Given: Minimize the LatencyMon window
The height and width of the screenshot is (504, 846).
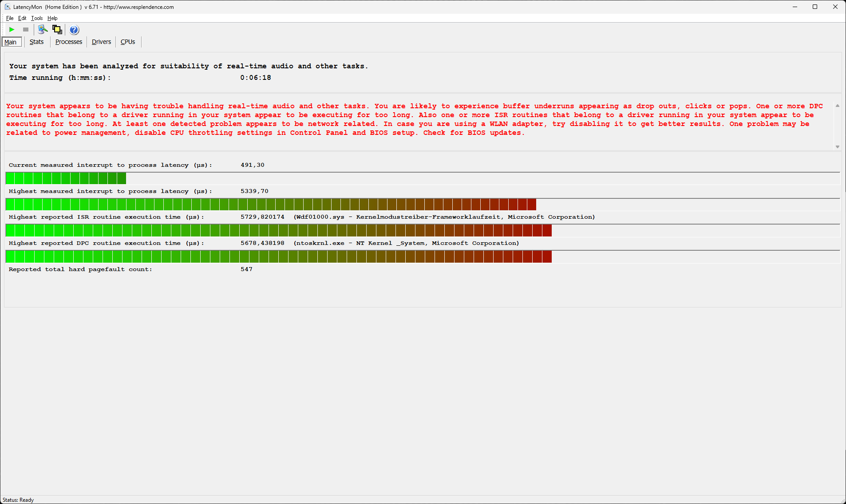Looking at the screenshot, I should click(795, 7).
